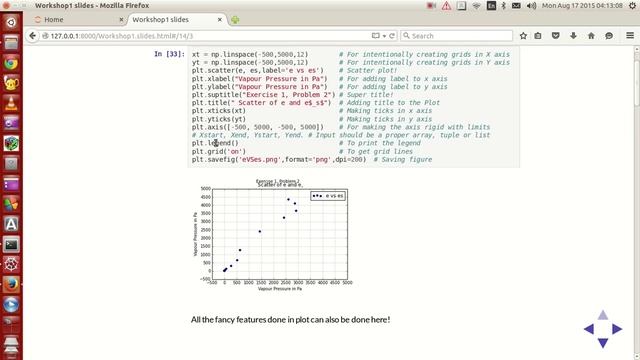This screenshot has height=360, width=640.
Task: Click the code line 'plt.grid('on')'
Action: tap(219, 151)
